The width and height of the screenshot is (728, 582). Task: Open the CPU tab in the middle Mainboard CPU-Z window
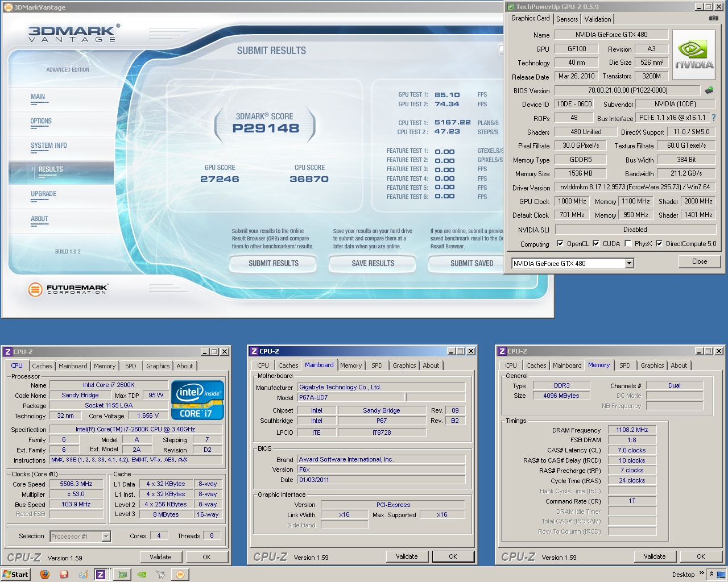coord(263,365)
